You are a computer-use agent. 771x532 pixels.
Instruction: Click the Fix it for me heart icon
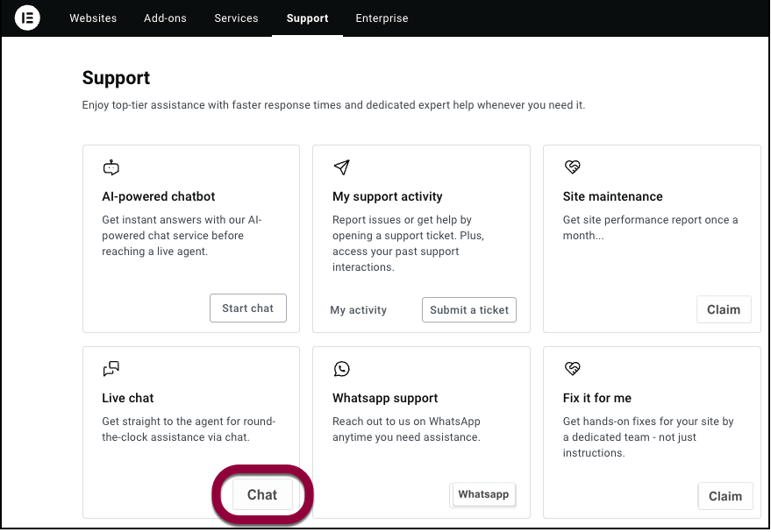tap(572, 369)
